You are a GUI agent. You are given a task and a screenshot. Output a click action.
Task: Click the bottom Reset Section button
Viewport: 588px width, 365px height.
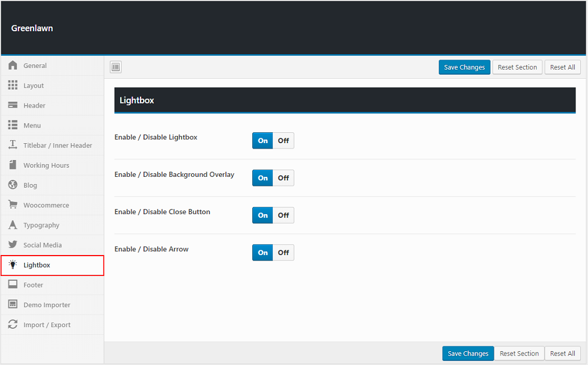pos(519,354)
